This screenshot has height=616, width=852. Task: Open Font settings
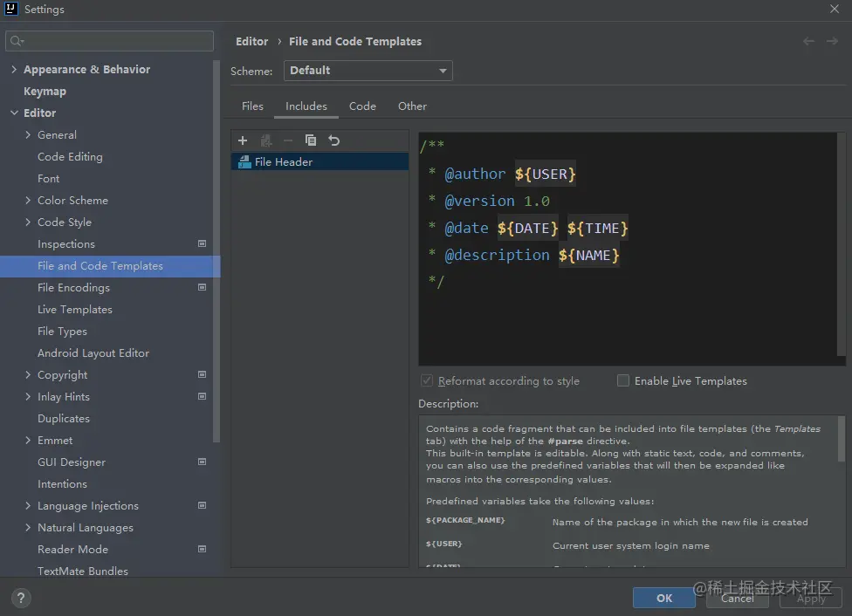pyautogui.click(x=48, y=179)
